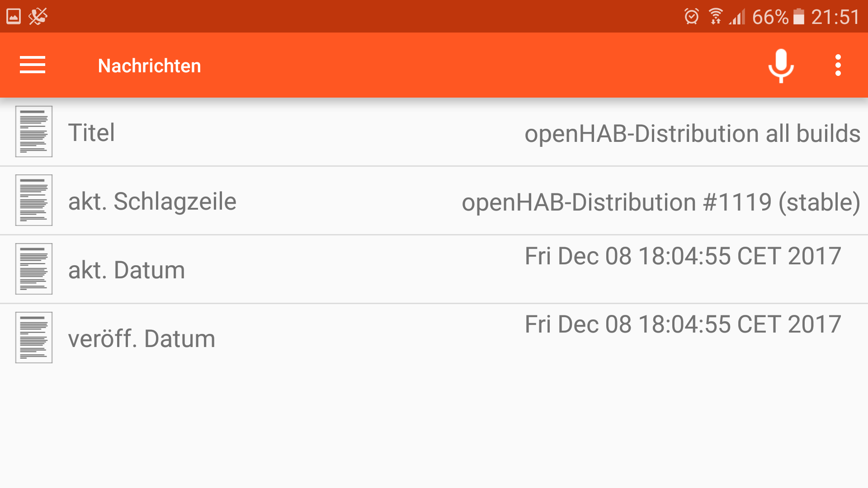868x488 pixels.
Task: Click the Nachrichten page title
Action: click(149, 66)
